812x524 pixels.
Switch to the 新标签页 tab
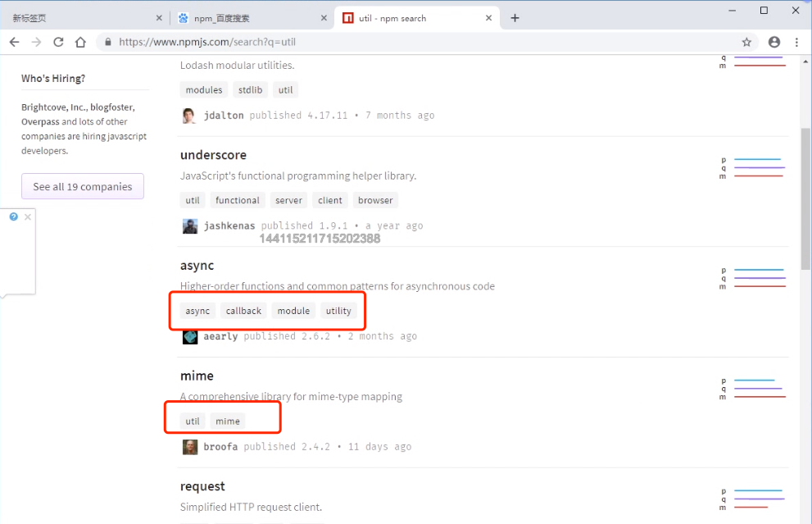point(83,18)
